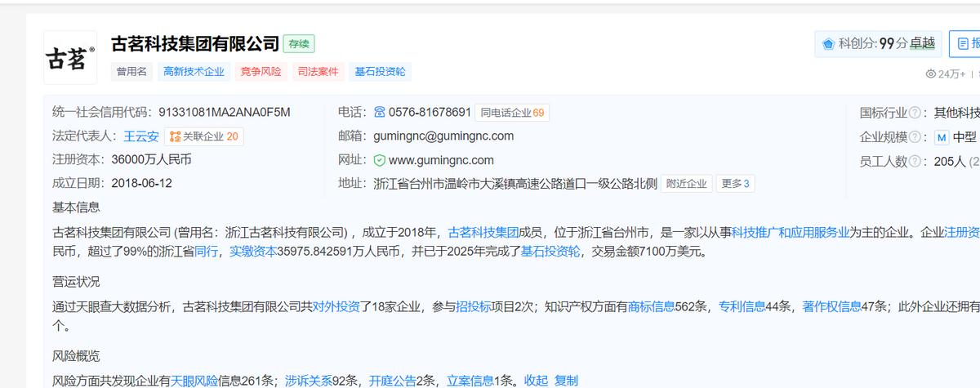Open the 开庭公告 link
The height and width of the screenshot is (388, 980).
pyautogui.click(x=393, y=381)
